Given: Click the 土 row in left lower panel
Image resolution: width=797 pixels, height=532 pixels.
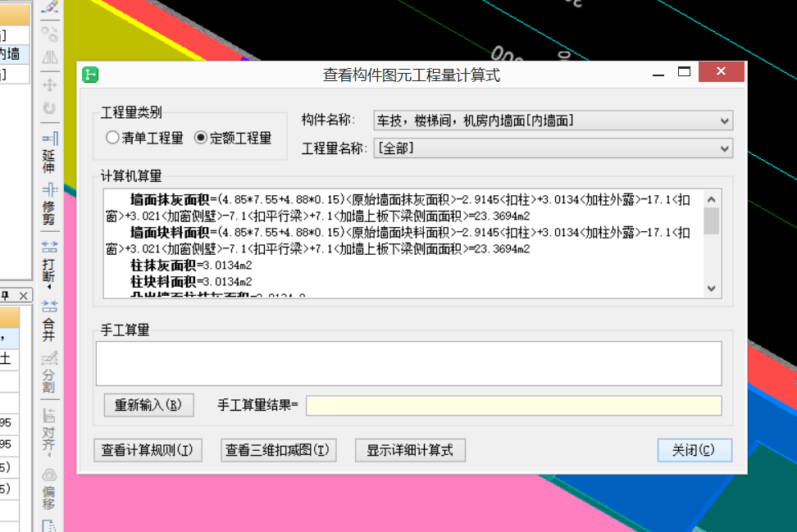Looking at the screenshot, I should [9, 359].
